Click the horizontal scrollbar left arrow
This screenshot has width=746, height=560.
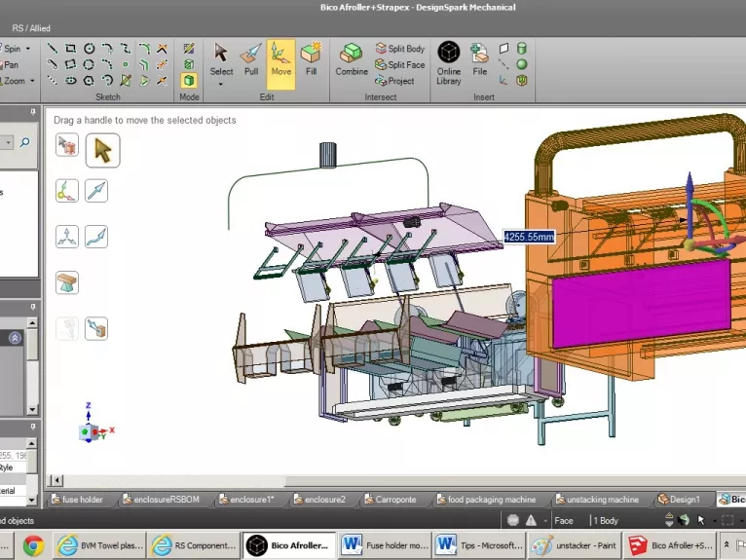56,480
